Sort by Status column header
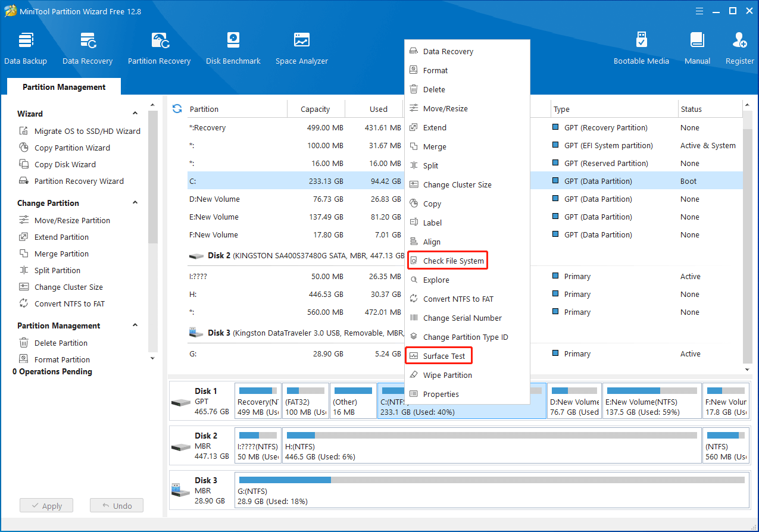The image size is (759, 532). click(710, 109)
